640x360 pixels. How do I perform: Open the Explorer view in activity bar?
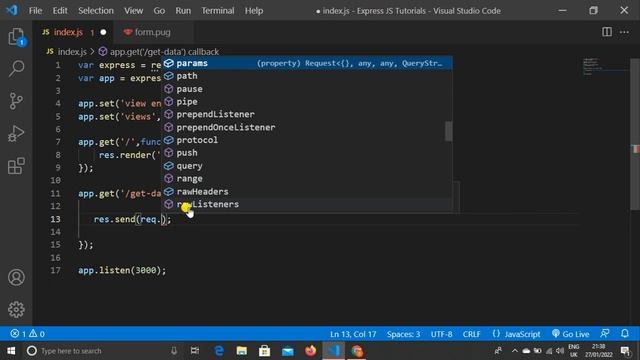tap(16, 37)
